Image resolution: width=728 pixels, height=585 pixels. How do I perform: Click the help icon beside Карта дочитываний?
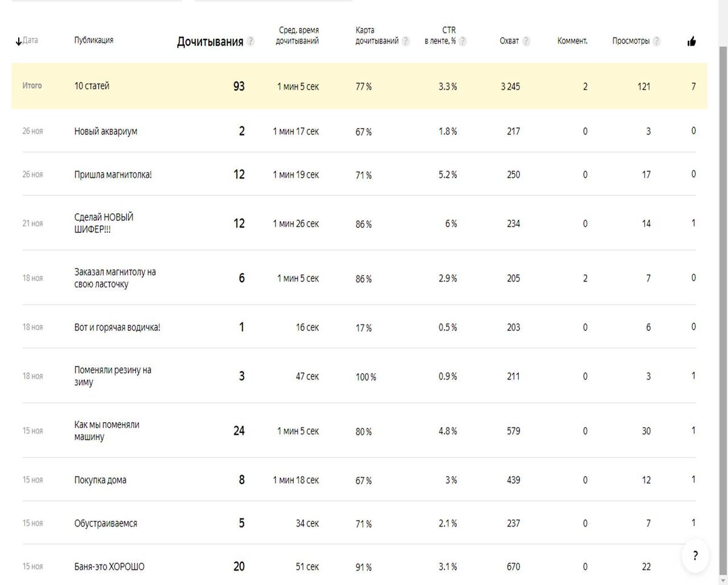coord(405,41)
